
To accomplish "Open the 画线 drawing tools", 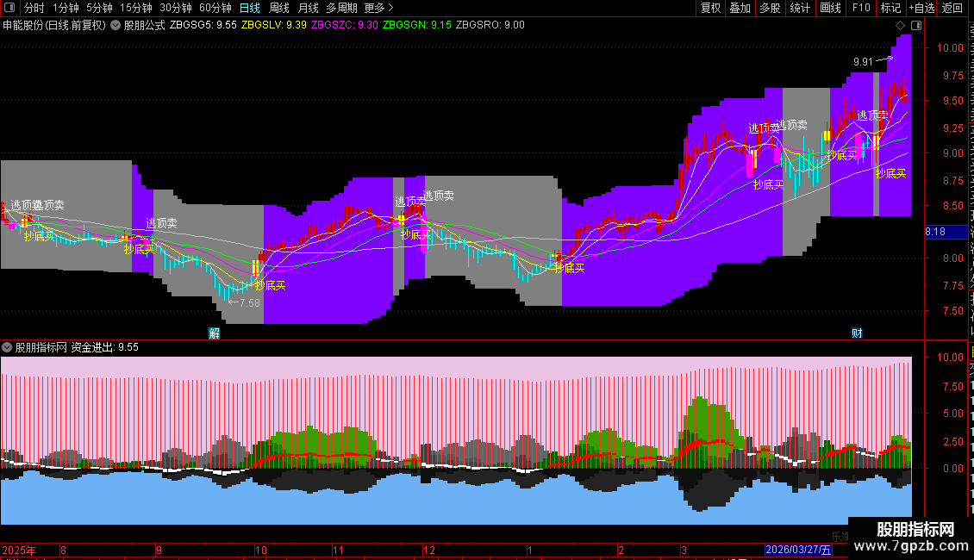I will coord(831,8).
